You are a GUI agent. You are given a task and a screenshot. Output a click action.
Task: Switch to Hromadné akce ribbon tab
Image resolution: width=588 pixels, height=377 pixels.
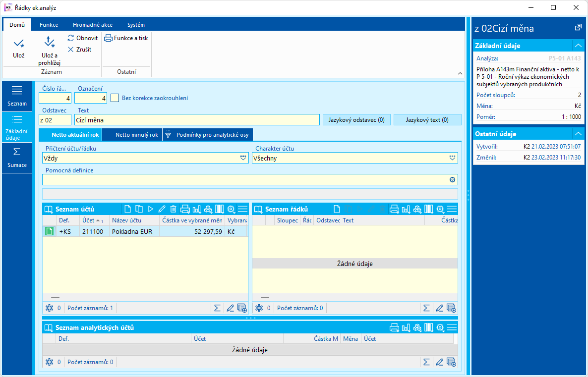(93, 25)
